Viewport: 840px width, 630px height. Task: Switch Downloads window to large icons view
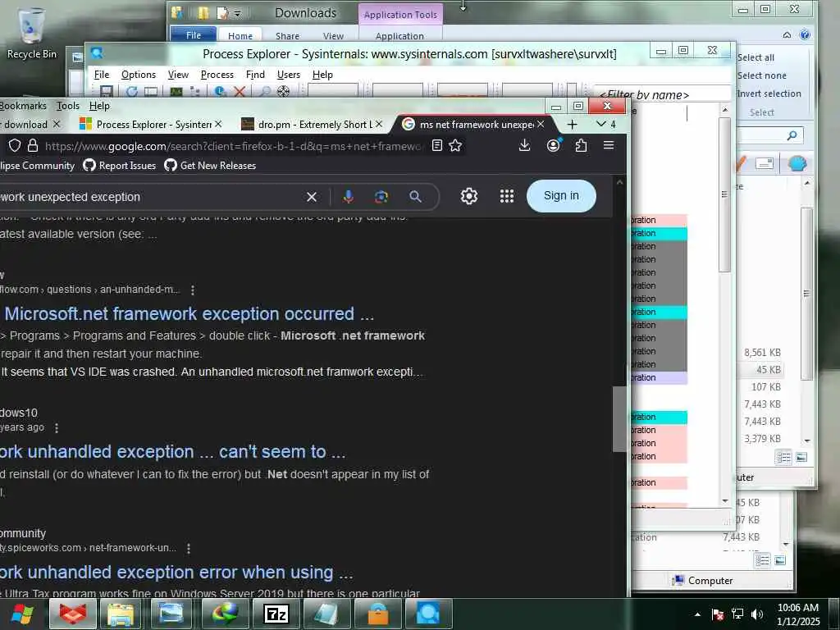click(x=801, y=458)
